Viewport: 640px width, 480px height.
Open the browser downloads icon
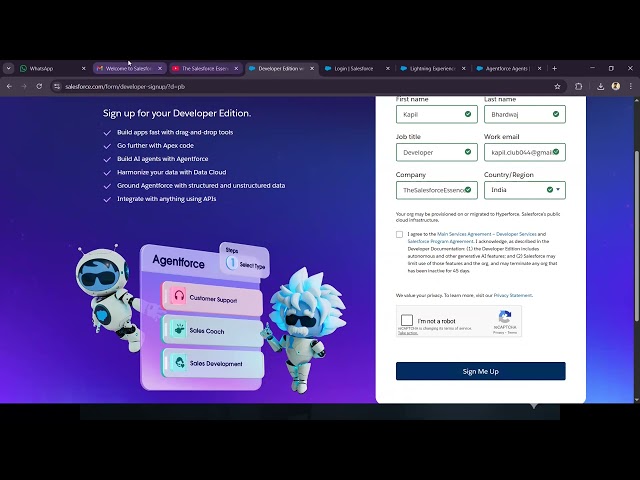(600, 87)
